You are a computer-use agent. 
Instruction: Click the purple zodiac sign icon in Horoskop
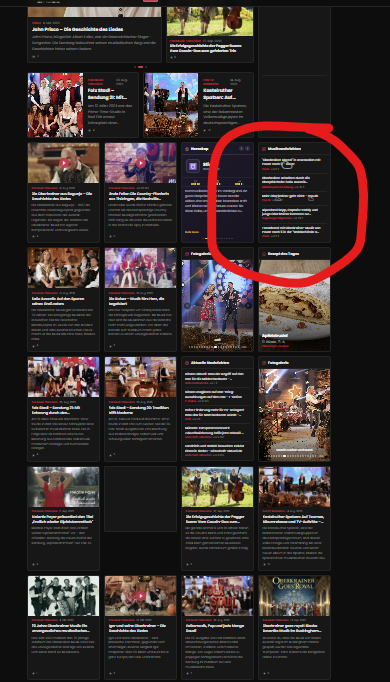pos(193,166)
